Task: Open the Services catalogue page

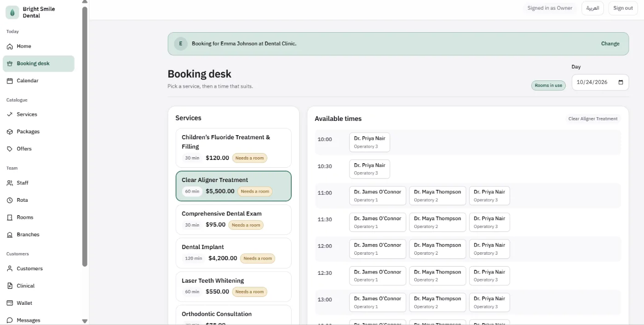Action: (x=39, y=114)
